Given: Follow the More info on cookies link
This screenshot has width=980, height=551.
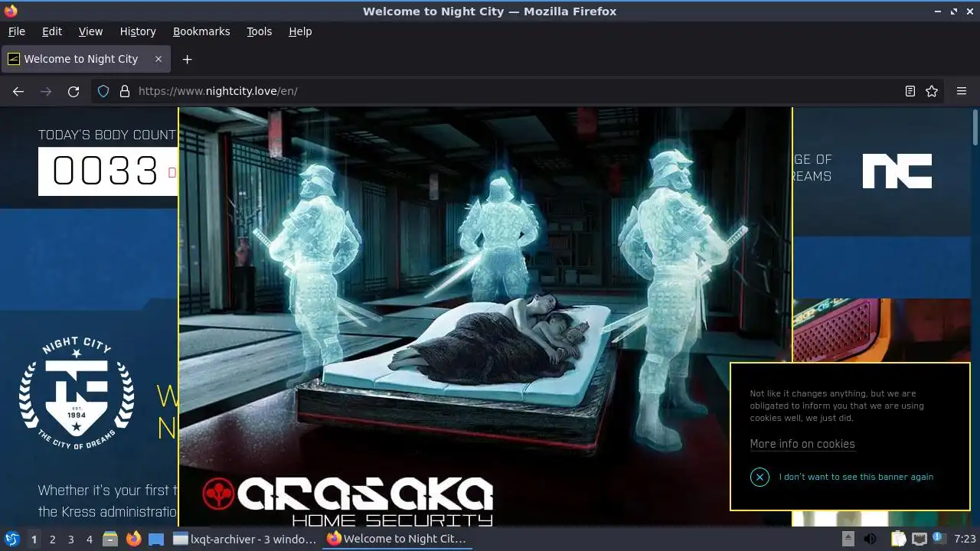Looking at the screenshot, I should pos(802,444).
